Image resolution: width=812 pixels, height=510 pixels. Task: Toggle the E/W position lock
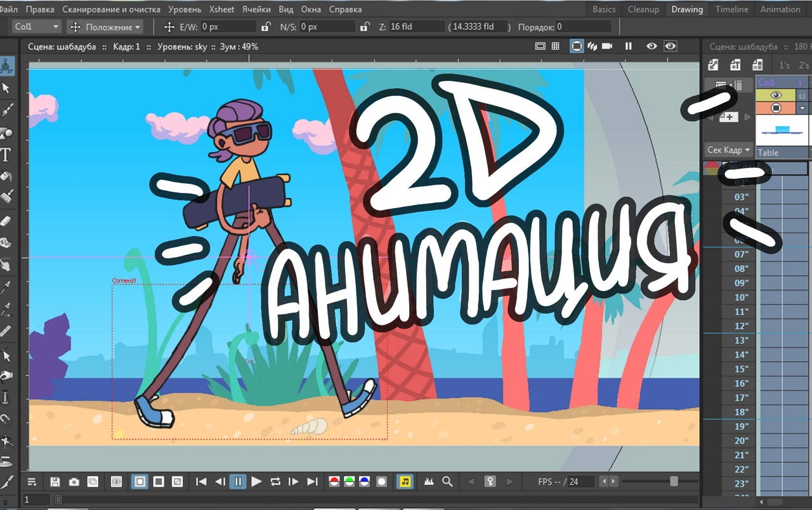click(266, 27)
